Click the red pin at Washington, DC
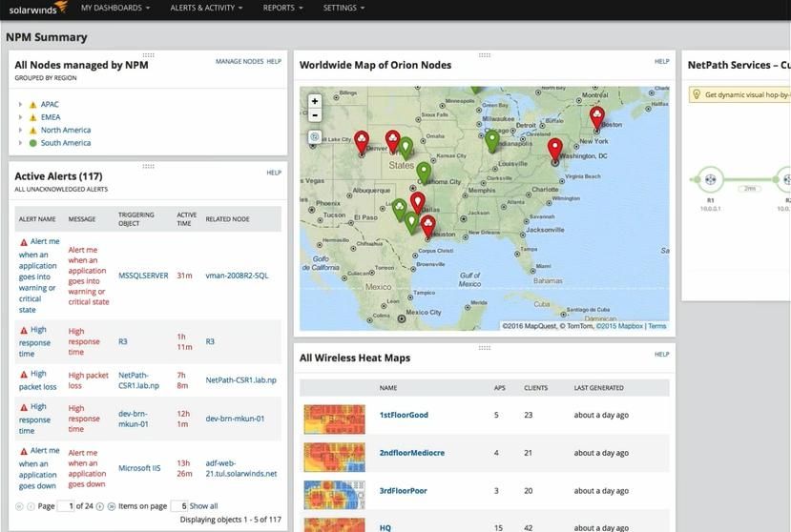791x532 pixels. tap(555, 150)
